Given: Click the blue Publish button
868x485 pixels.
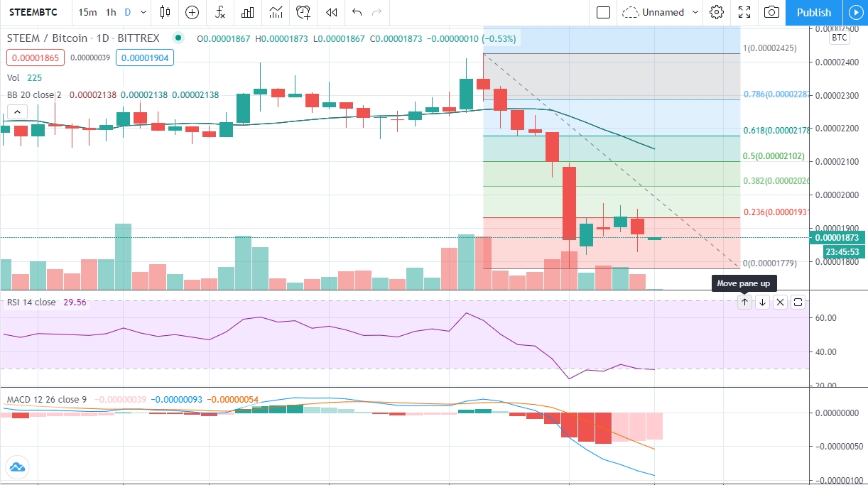Looking at the screenshot, I should point(813,12).
